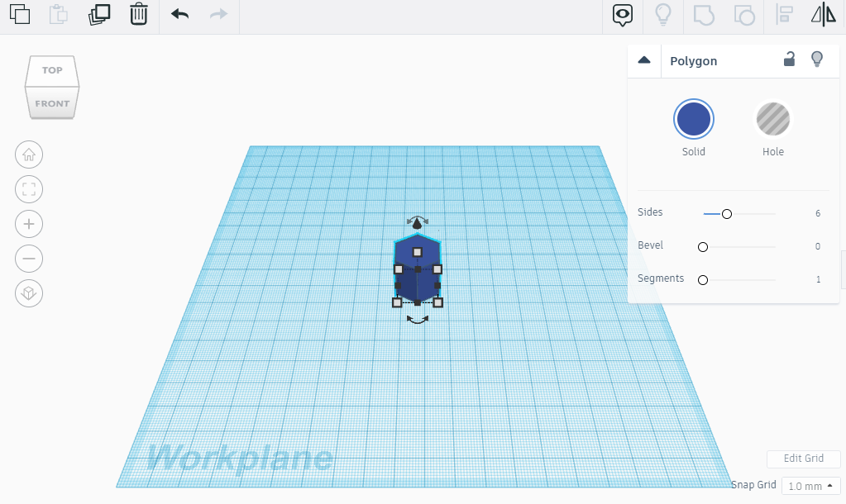The width and height of the screenshot is (846, 504).
Task: Toggle the lock on the polygon shape
Action: (x=788, y=59)
